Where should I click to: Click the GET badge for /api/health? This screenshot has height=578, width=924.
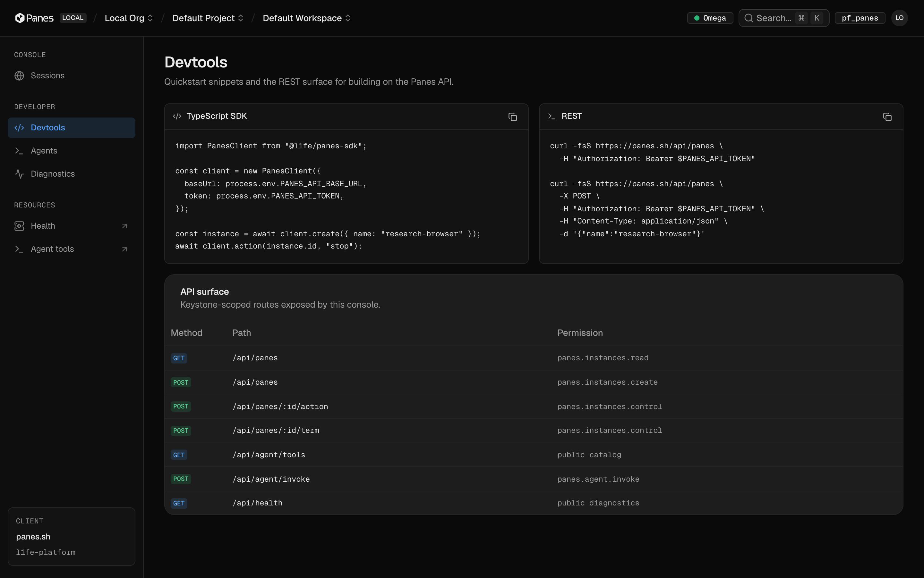pos(179,503)
